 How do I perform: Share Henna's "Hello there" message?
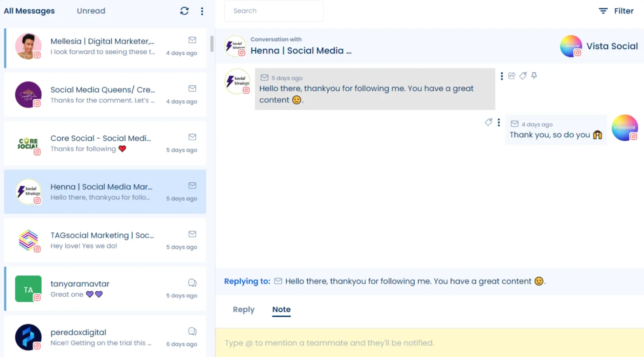(512, 76)
